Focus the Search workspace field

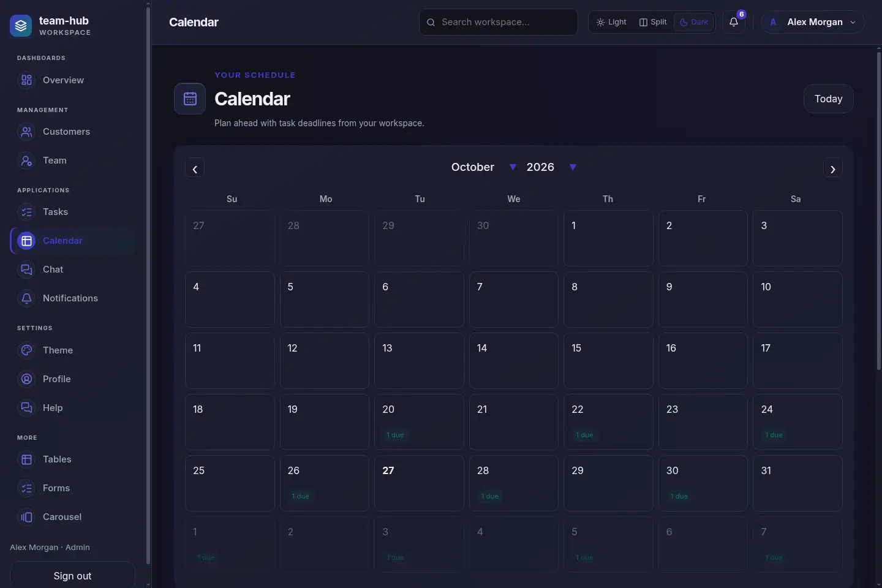tap(499, 22)
